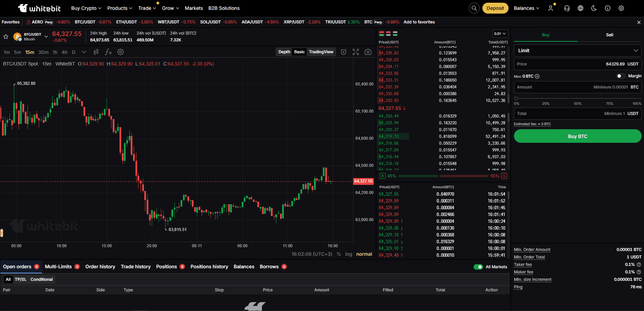Toggle the Margin switch
Viewport: 644px width, 311px height.
point(621,76)
